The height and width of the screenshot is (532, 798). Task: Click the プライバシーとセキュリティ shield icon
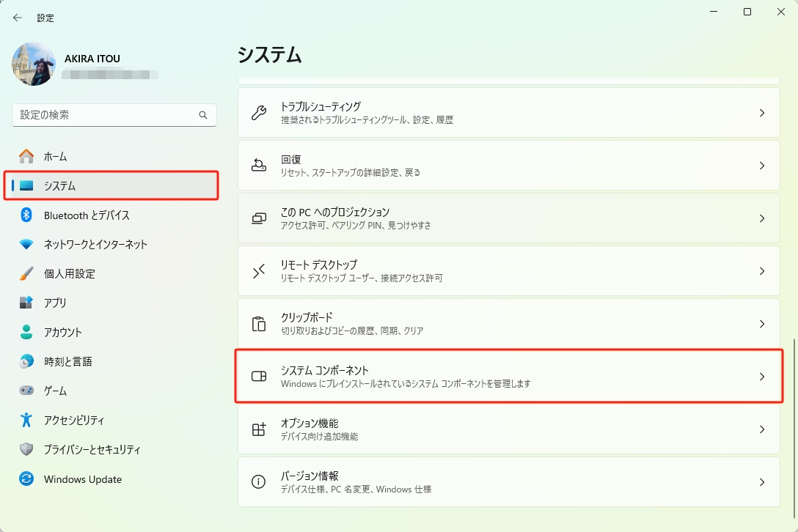tap(23, 449)
